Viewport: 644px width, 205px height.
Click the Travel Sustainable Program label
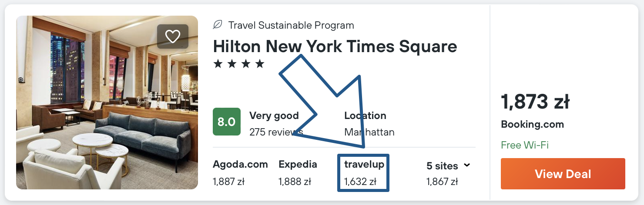(x=291, y=25)
